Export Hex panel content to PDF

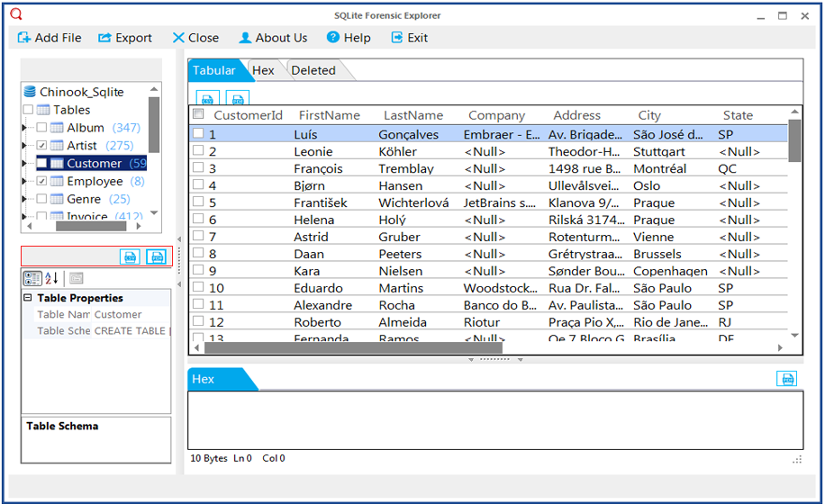[x=787, y=379]
